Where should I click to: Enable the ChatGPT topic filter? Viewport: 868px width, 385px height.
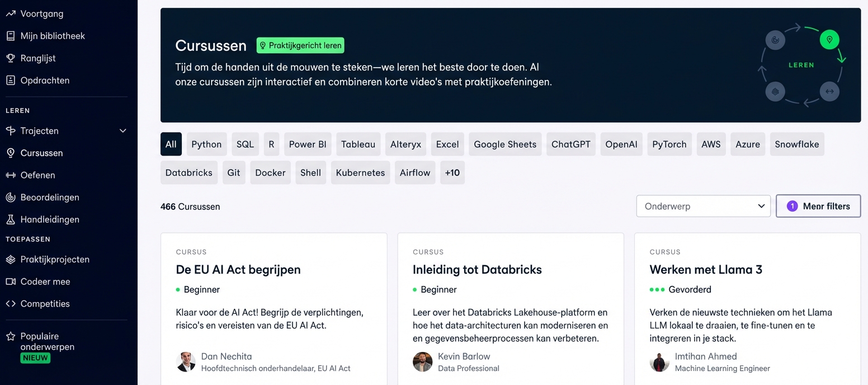pos(570,144)
